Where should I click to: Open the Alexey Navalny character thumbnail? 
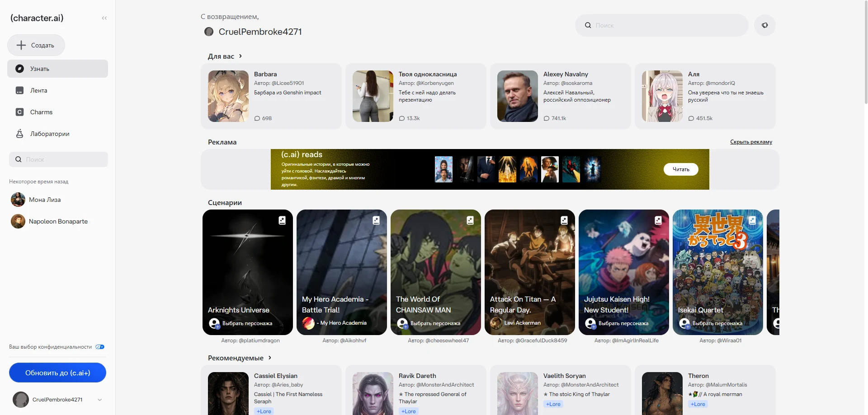pyautogui.click(x=518, y=96)
